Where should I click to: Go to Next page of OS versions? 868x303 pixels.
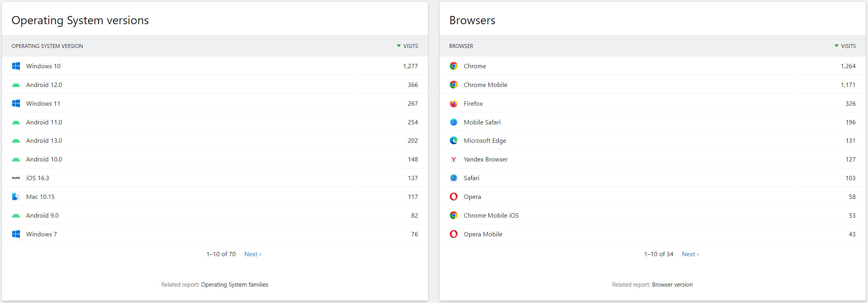pyautogui.click(x=253, y=254)
